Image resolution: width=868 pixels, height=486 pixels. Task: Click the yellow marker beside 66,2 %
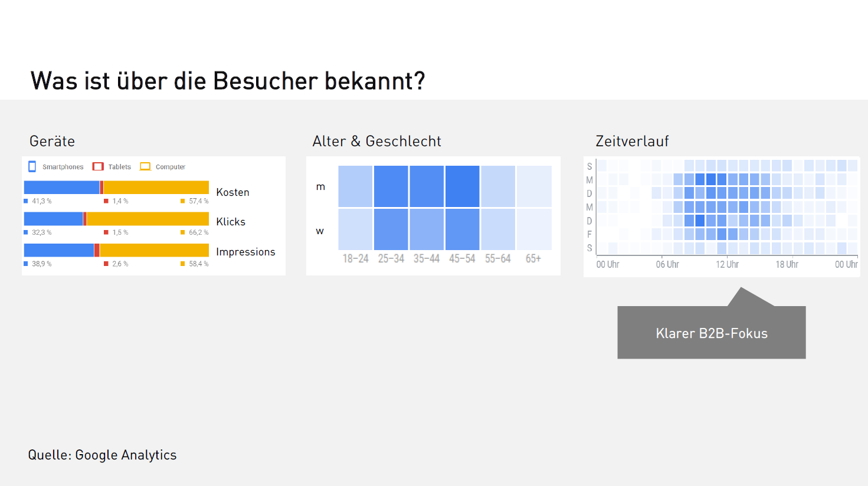[183, 232]
